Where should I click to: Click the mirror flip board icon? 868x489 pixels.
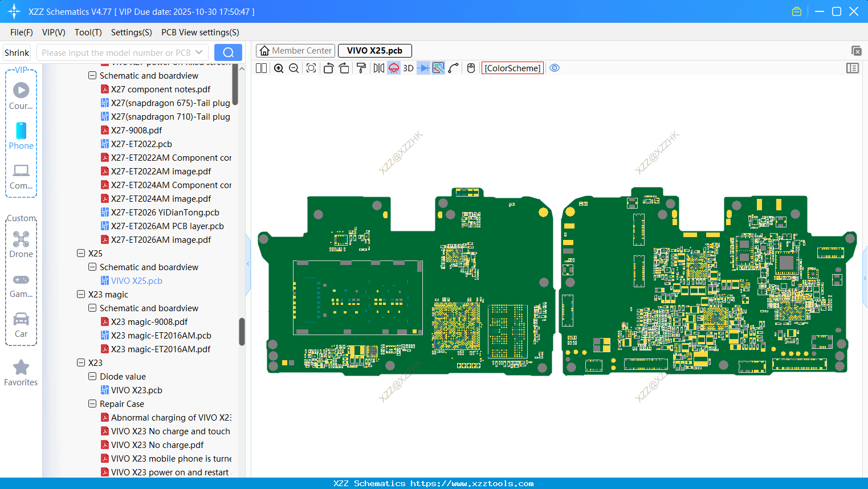pyautogui.click(x=378, y=68)
